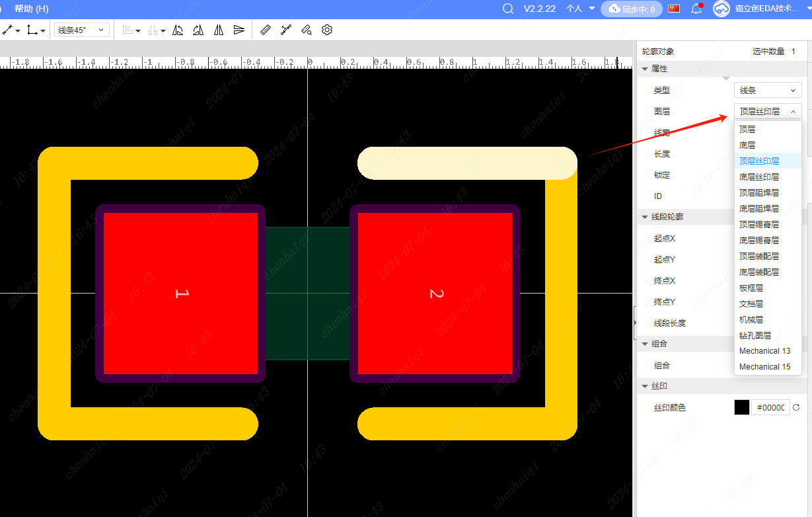Open the notification bell

click(696, 9)
